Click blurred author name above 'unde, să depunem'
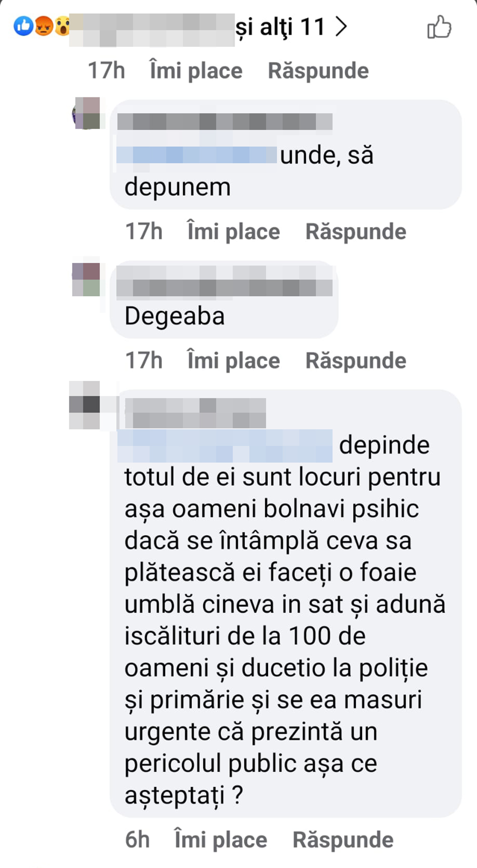Screen dimensions: 477x868 pos(225,122)
